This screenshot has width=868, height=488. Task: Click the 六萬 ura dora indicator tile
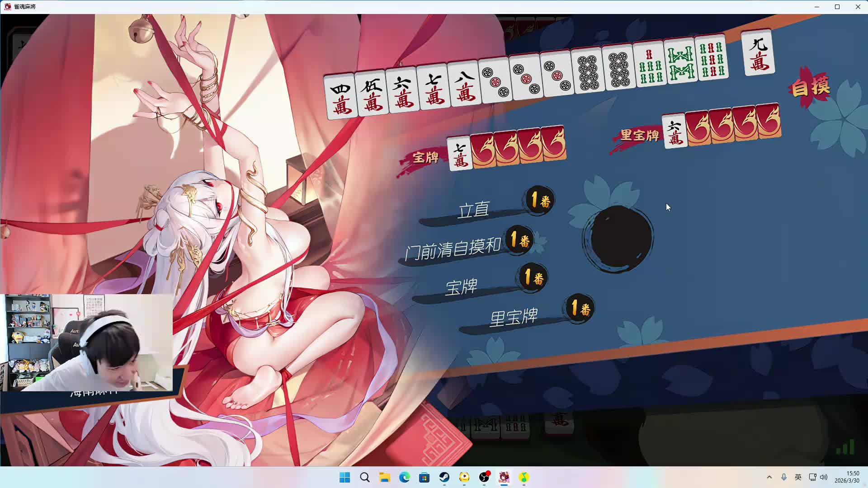(675, 131)
